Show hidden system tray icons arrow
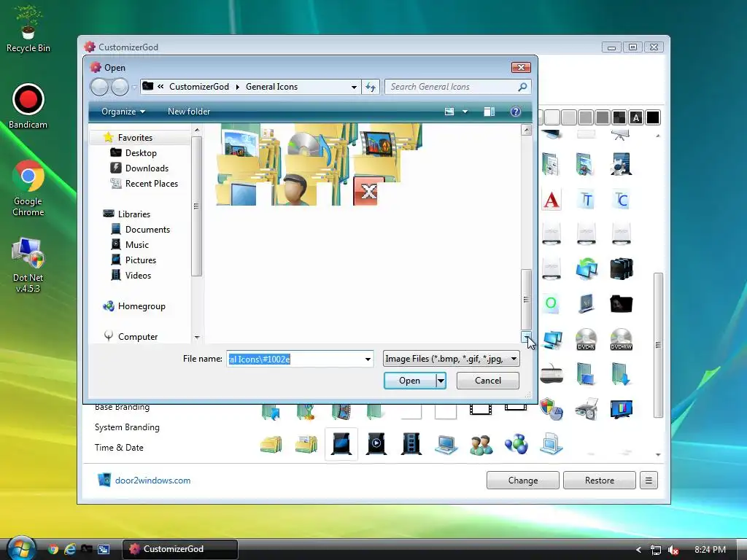Viewport: 747px width, 560px height. [x=638, y=550]
